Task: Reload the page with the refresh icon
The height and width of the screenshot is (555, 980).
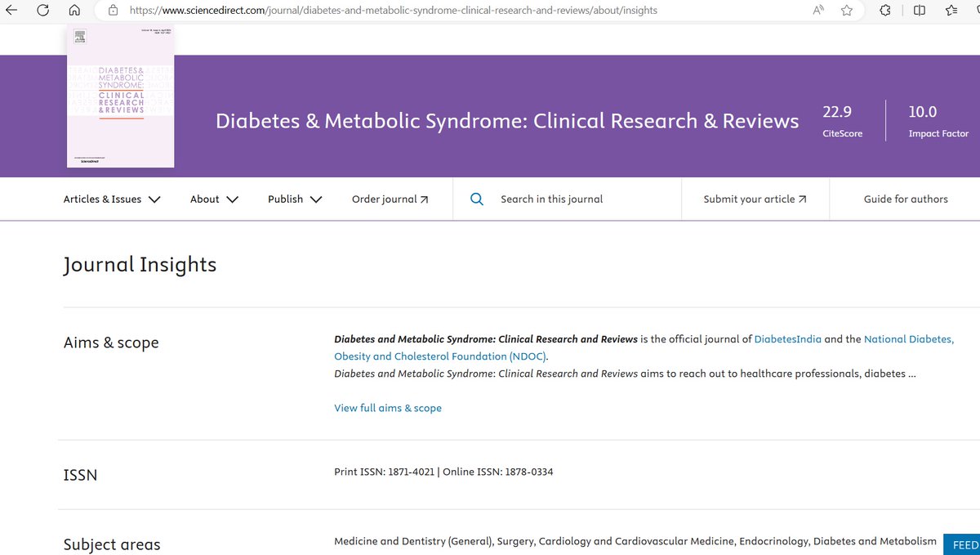Action: (43, 11)
